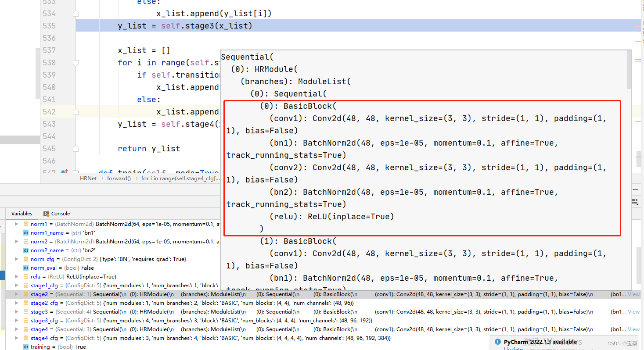Open the debugger layout settings icon
The image size is (644, 350).
point(635,201)
